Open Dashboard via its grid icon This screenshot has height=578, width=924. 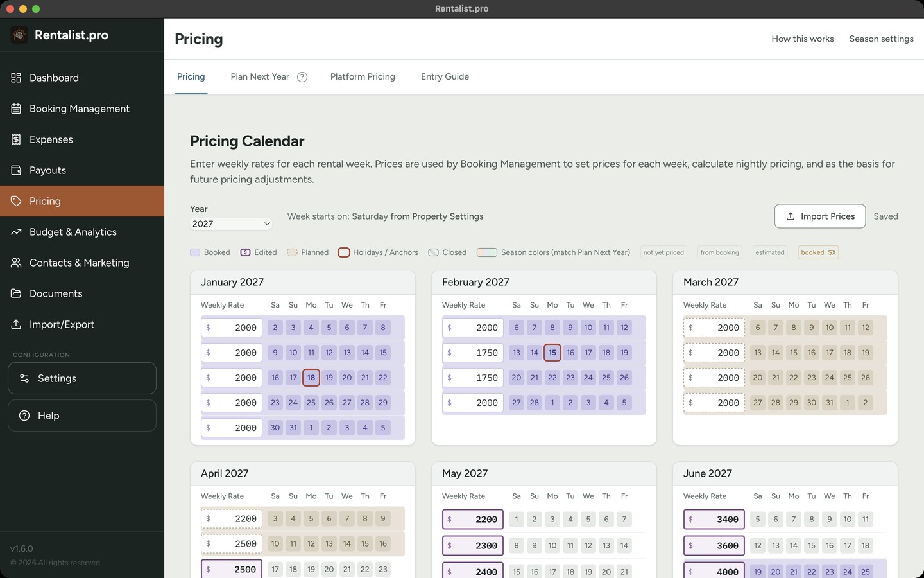[x=16, y=78]
